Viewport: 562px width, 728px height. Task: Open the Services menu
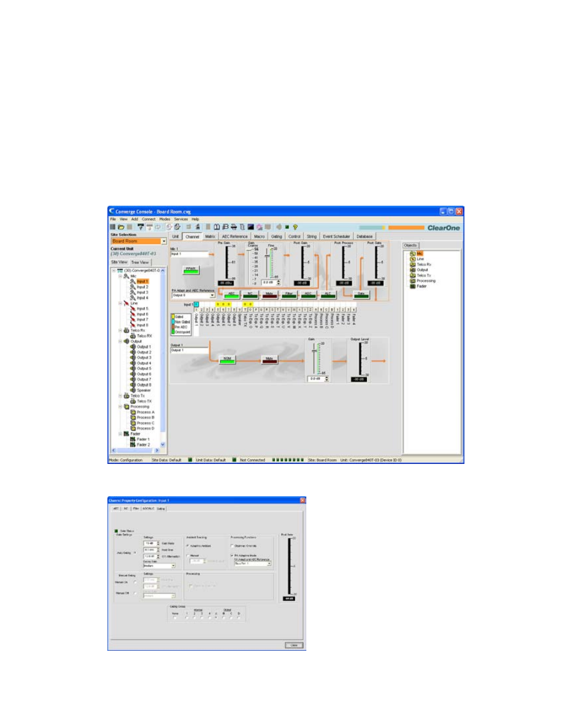tap(181, 219)
